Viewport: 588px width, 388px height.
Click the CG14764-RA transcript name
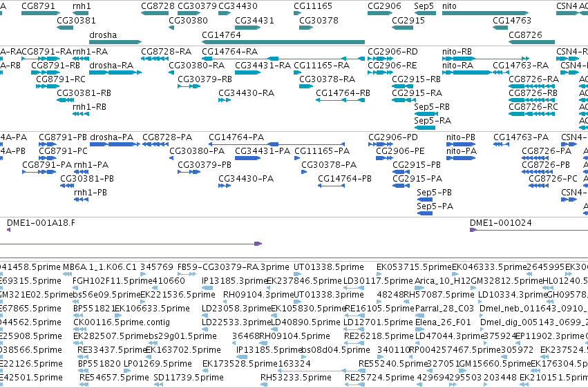click(x=229, y=51)
